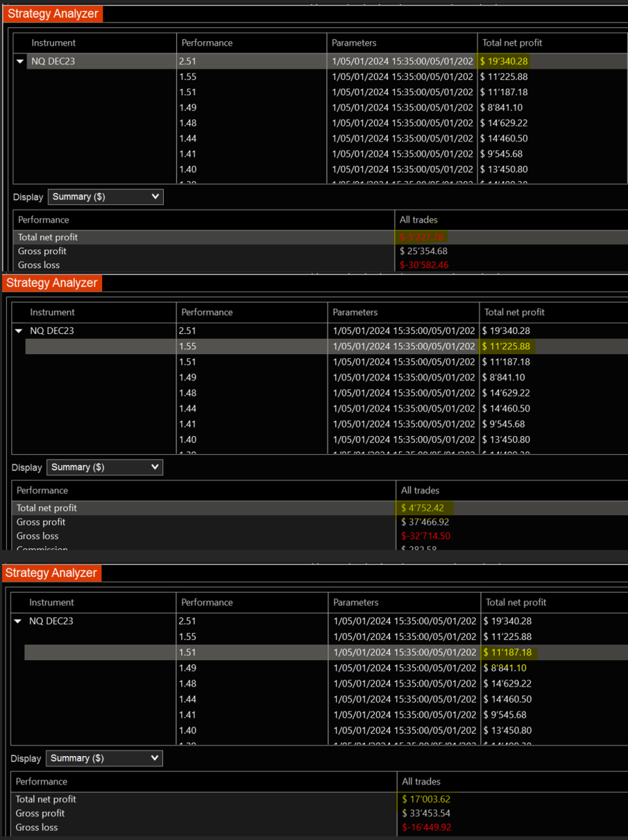Click All trades header above $ 4'752.42
Image resolution: width=628 pixels, height=840 pixels.
tap(420, 491)
